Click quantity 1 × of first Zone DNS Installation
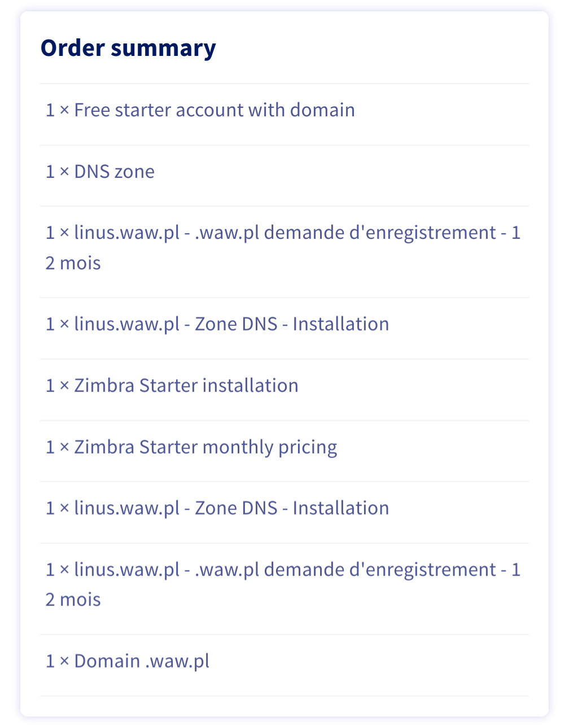This screenshot has width=569, height=728. [x=57, y=324]
